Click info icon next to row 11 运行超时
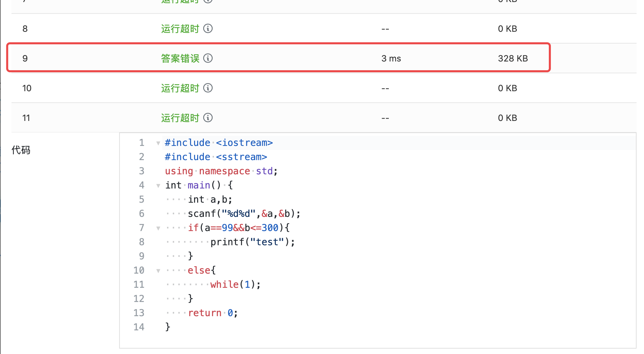The image size is (644, 354). [208, 118]
